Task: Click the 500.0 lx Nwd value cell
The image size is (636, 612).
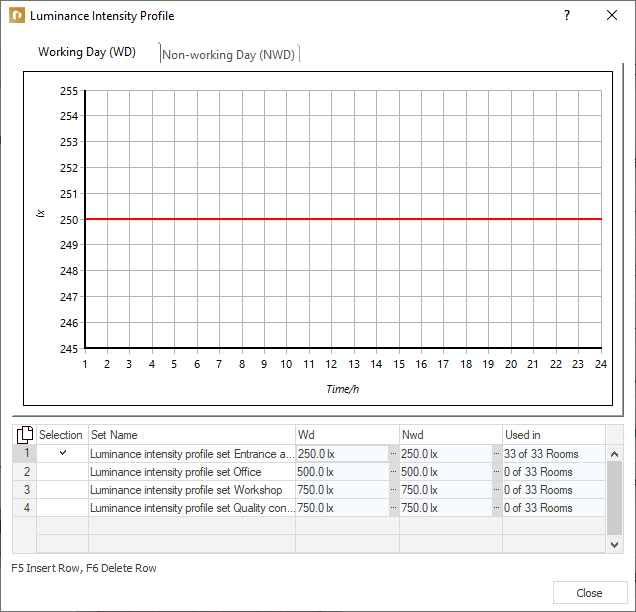Action: (446, 472)
